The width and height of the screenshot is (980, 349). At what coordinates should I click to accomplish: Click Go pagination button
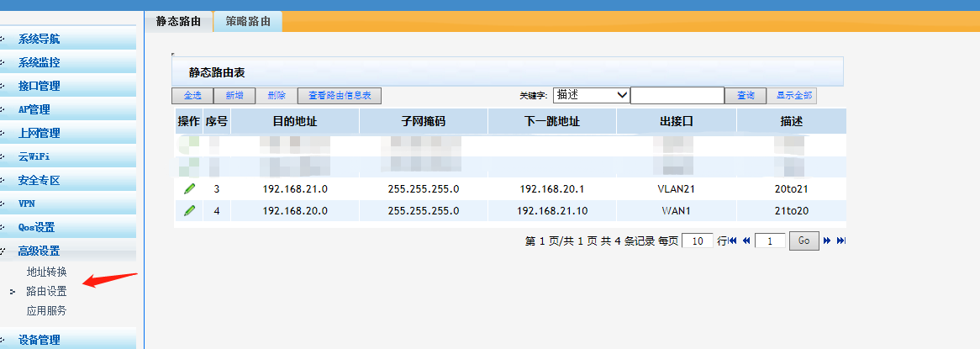[x=804, y=241]
